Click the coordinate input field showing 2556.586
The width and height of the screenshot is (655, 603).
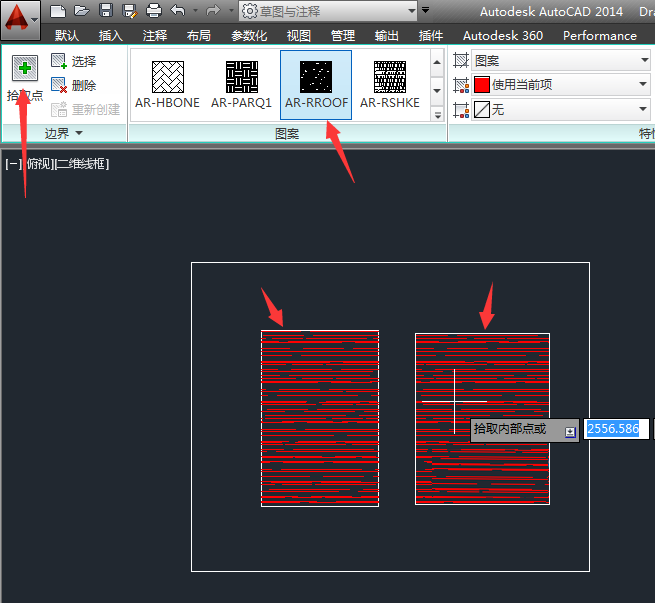tap(612, 429)
